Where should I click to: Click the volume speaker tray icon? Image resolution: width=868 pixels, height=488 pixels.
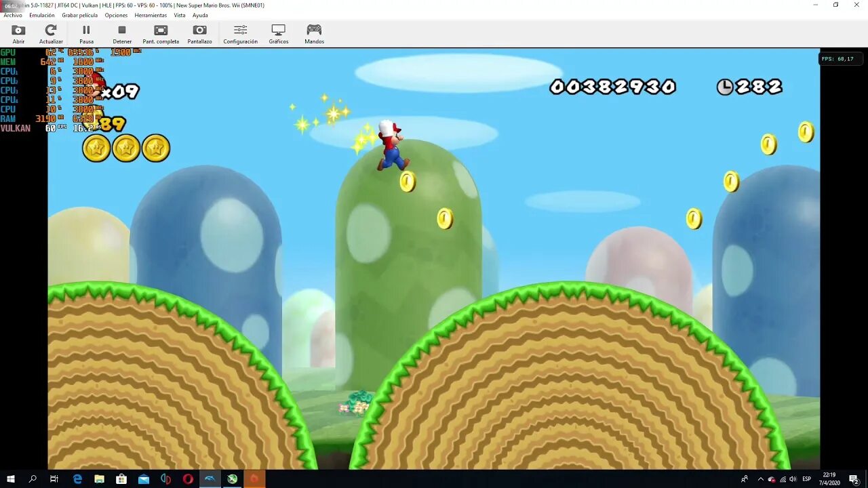793,479
